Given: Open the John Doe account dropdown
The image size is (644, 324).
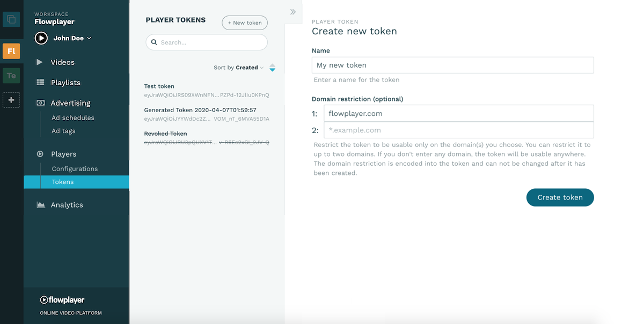Looking at the screenshot, I should 72,38.
